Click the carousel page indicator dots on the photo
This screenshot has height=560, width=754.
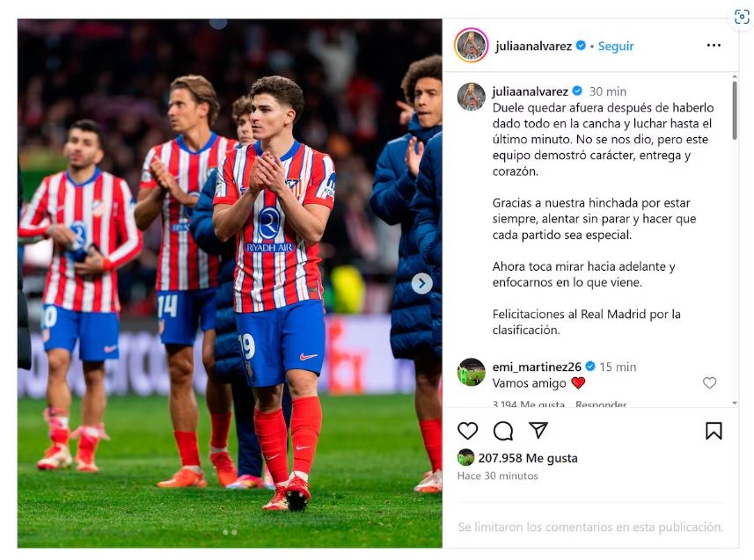[x=230, y=532]
